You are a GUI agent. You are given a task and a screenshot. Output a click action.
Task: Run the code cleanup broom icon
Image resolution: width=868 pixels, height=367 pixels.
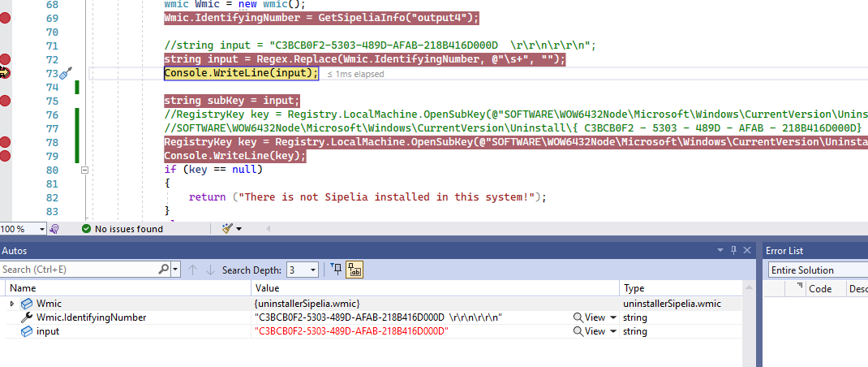point(227,228)
